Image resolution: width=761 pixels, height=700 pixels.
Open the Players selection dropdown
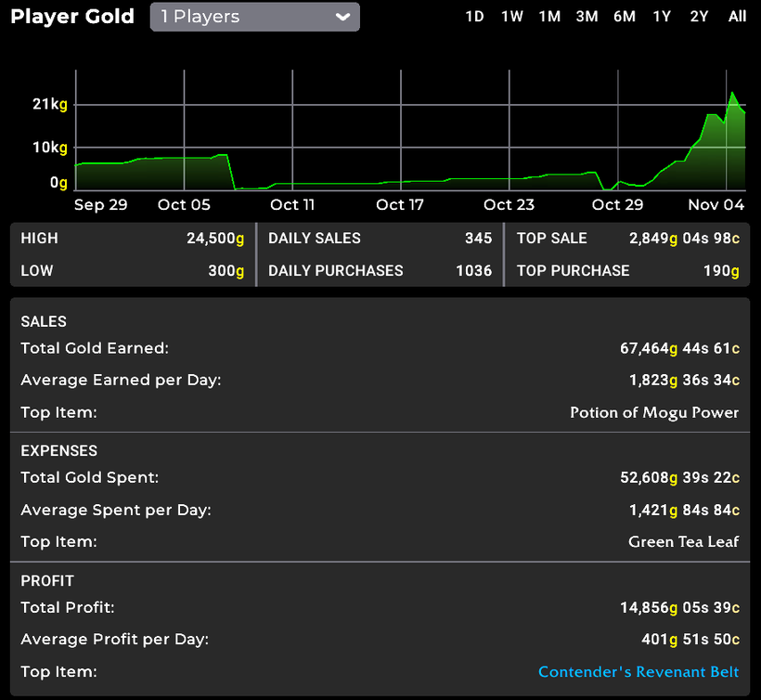(x=254, y=17)
